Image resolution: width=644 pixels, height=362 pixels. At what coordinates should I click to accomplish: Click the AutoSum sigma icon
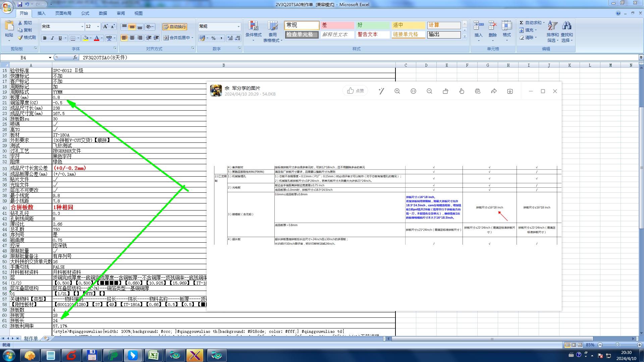[x=521, y=23]
